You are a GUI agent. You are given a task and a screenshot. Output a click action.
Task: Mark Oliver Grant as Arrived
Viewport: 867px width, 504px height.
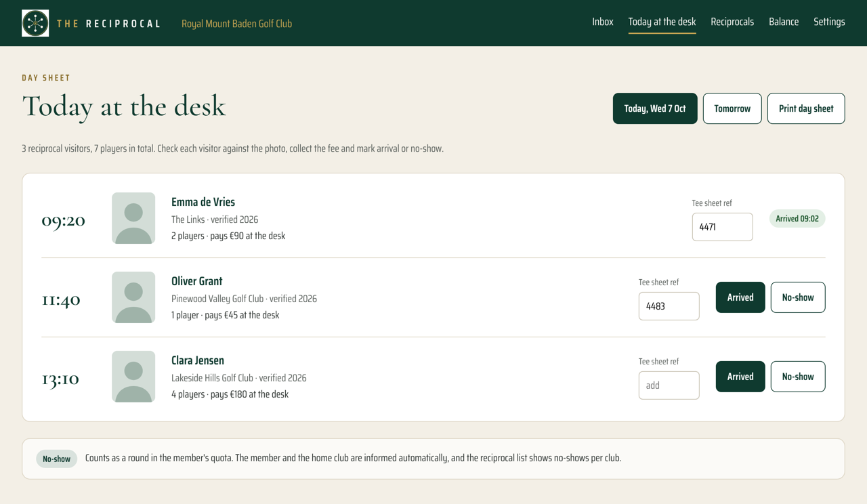[740, 297]
